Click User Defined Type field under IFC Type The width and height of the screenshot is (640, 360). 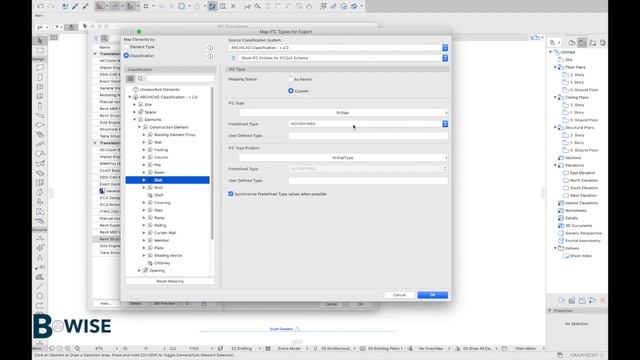pos(368,136)
